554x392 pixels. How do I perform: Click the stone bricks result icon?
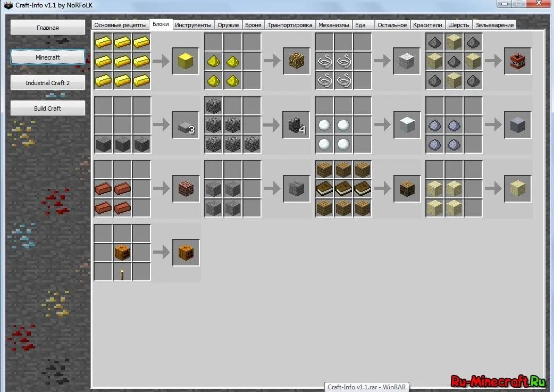(297, 189)
